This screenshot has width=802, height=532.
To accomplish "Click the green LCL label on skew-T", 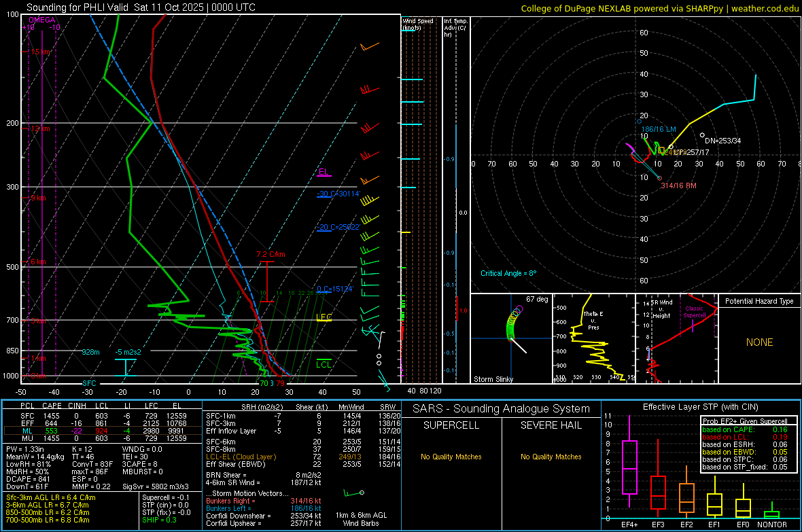I will coord(324,364).
